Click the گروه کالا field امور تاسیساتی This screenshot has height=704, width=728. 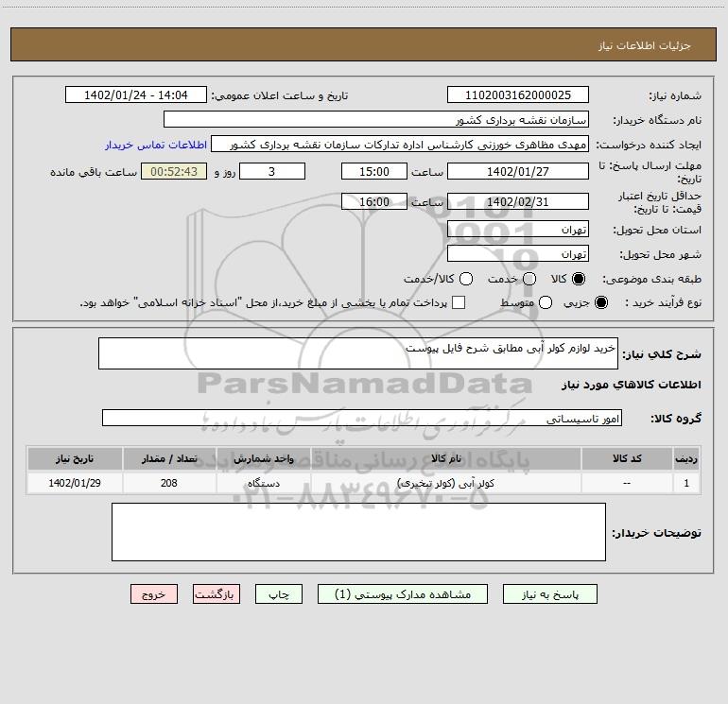[362, 418]
